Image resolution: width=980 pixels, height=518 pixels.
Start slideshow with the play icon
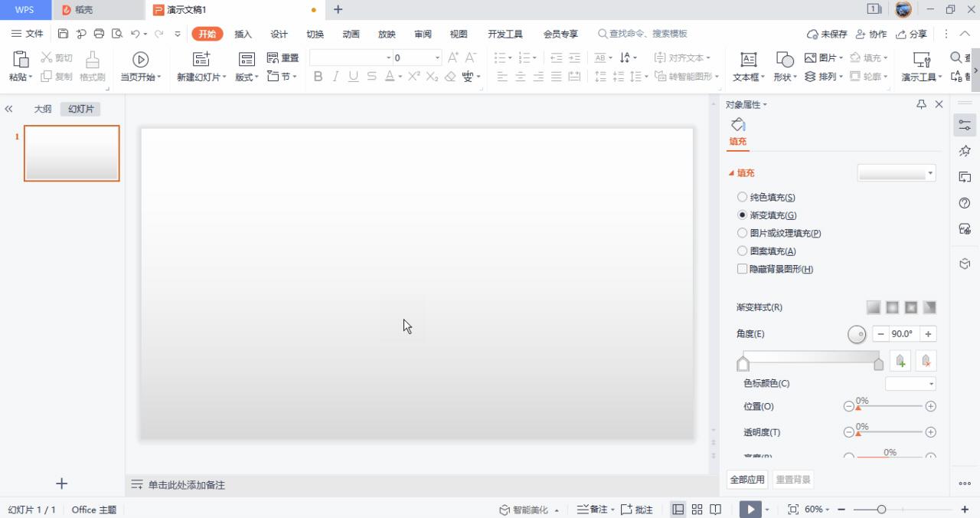pyautogui.click(x=749, y=509)
